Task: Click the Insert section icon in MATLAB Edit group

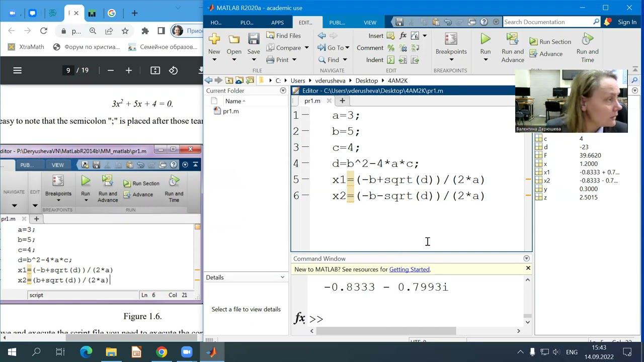Action: pos(391,36)
